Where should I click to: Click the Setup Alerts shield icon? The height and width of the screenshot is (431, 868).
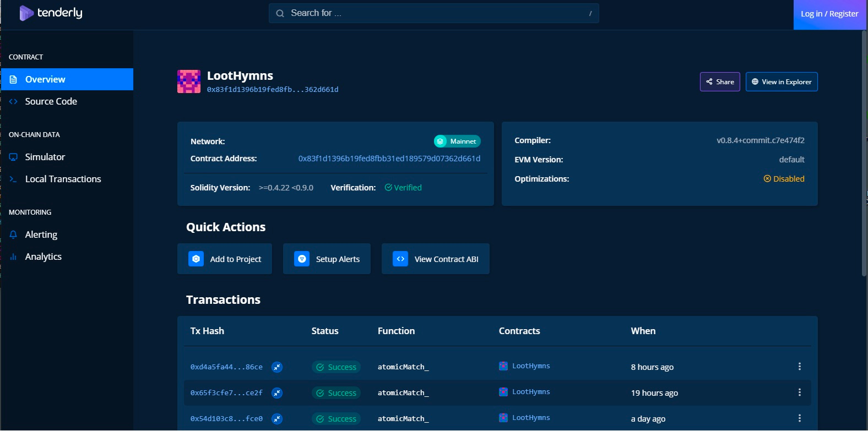pyautogui.click(x=302, y=259)
